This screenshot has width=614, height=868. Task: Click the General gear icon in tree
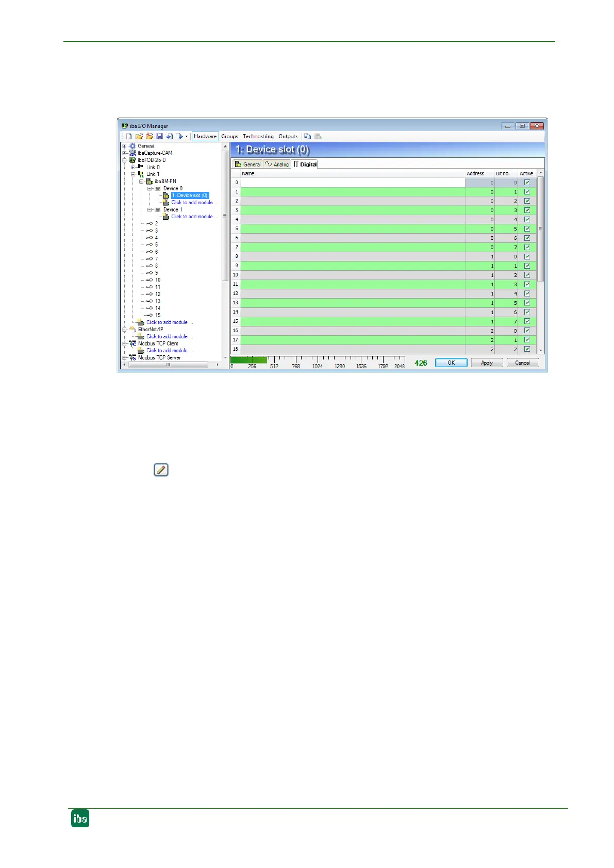pos(132,146)
